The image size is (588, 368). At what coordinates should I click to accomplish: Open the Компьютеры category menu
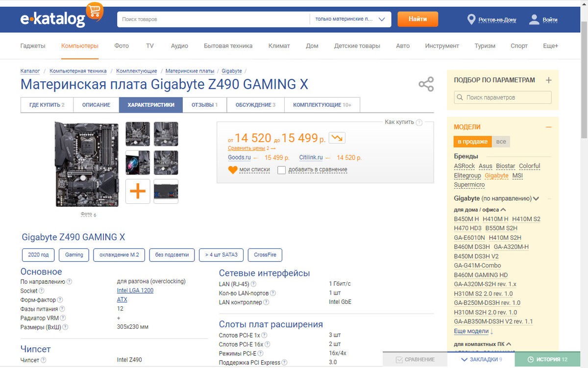coord(80,46)
